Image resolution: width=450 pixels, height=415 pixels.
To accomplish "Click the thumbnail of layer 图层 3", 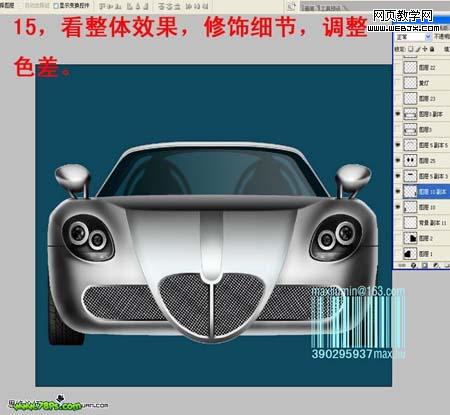I will coord(410,130).
